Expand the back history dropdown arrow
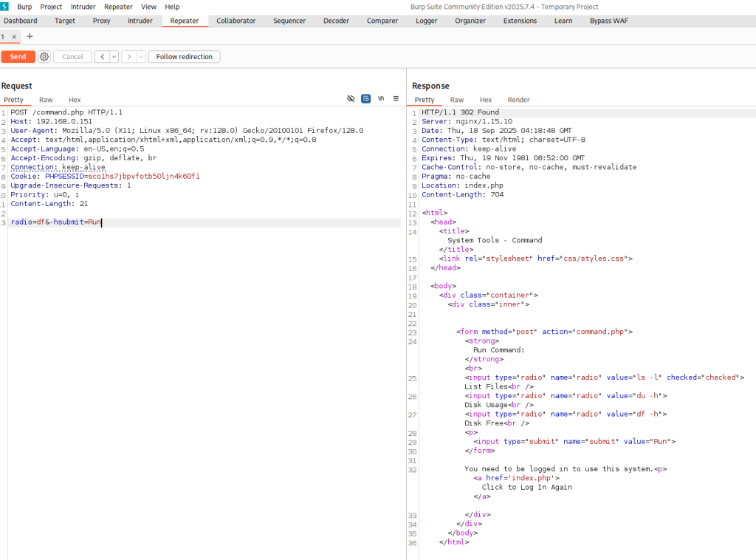This screenshot has height=560, width=756. pos(114,57)
